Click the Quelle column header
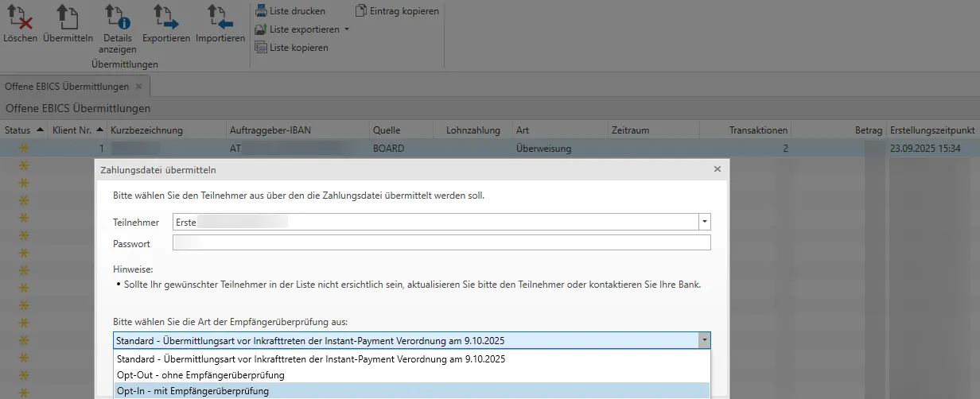Image resolution: width=980 pixels, height=399 pixels. click(401, 130)
